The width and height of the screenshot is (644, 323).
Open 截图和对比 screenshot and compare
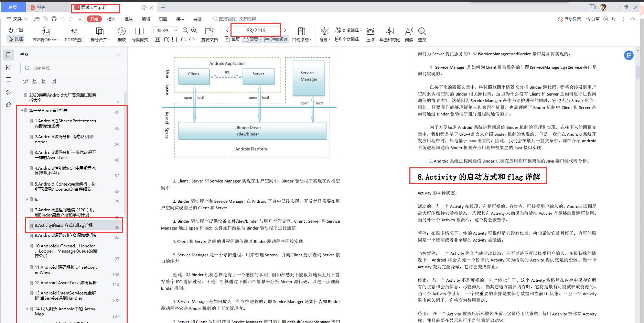click(389, 35)
